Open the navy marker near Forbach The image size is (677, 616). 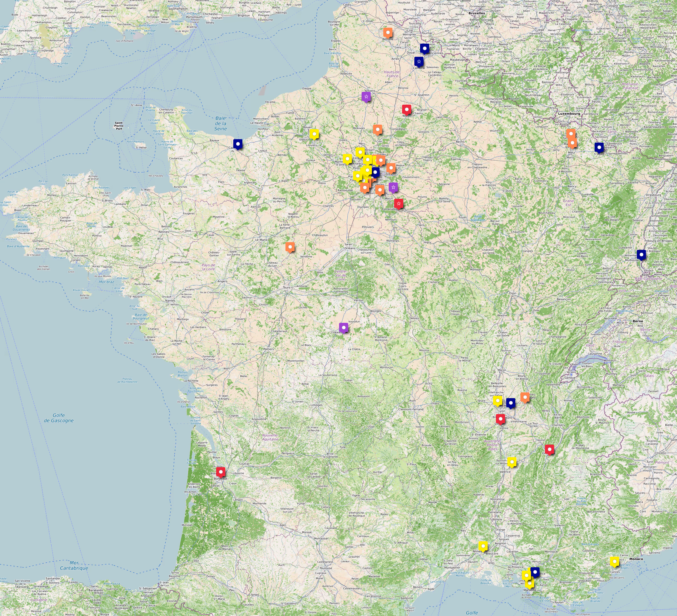[599, 147]
